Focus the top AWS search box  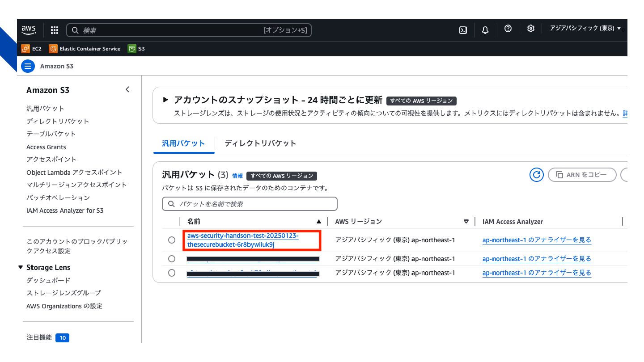click(189, 30)
